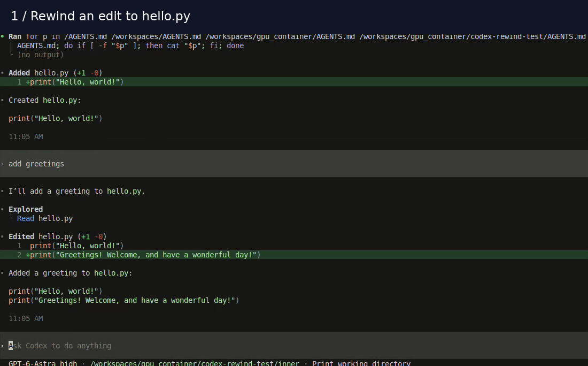This screenshot has width=588, height=366.
Task: Click the "Added hello.py (+1 -0)" heading
Action: click(x=56, y=73)
